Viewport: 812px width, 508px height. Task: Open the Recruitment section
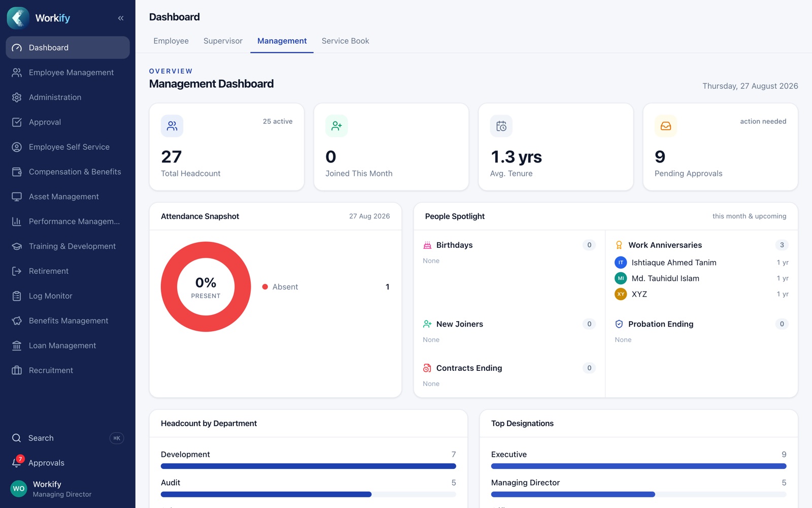[67, 370]
